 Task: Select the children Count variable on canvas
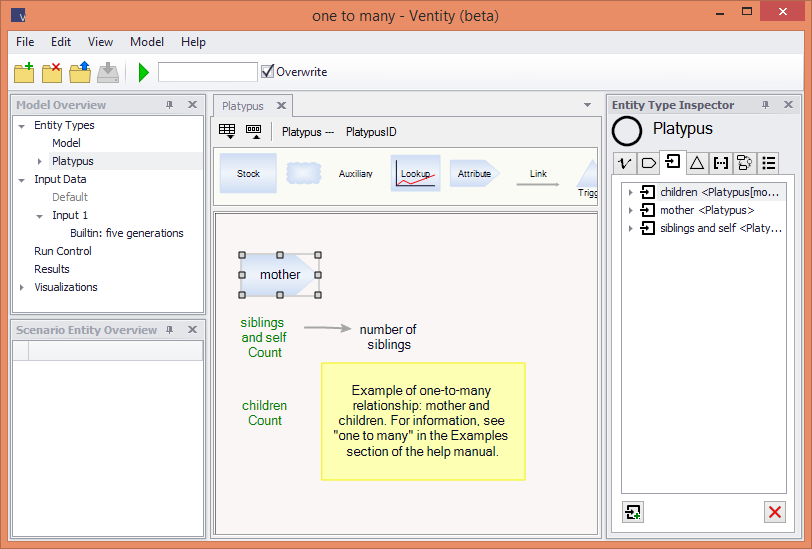tap(265, 413)
